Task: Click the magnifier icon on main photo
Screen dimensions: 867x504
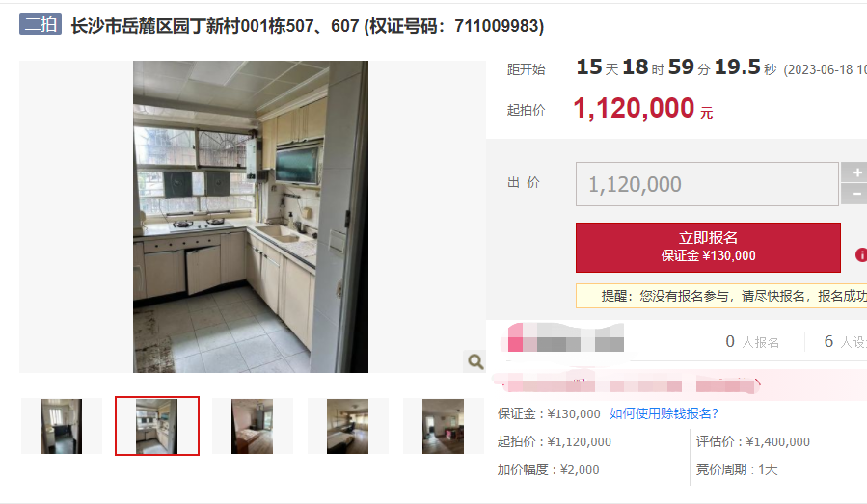Action: pos(475,361)
